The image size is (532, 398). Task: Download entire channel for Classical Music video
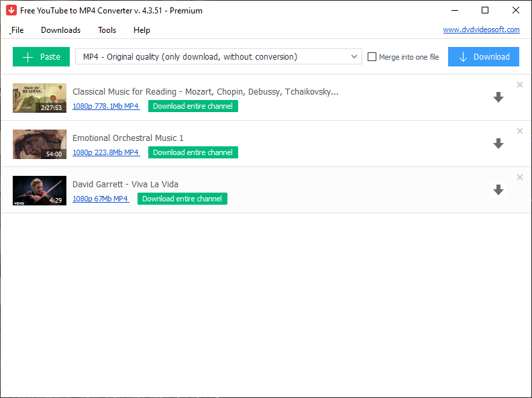[193, 106]
